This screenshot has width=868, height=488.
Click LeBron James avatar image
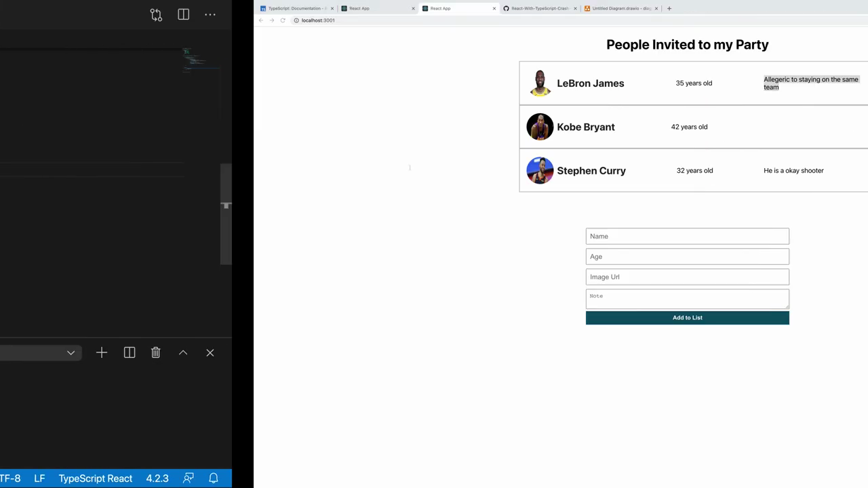coord(540,83)
